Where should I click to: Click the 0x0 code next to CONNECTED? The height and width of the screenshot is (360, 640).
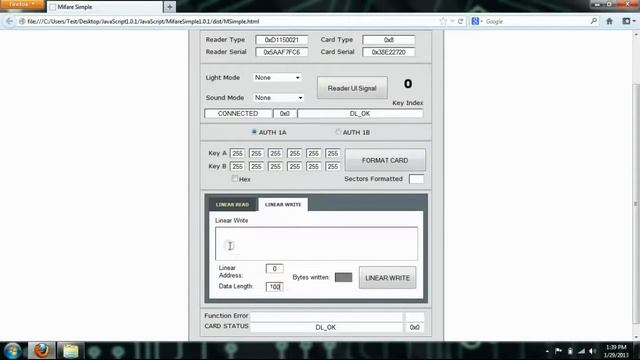(285, 113)
